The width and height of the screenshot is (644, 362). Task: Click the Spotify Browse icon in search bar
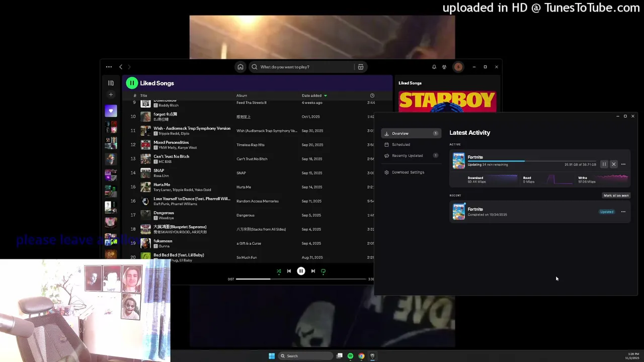[x=361, y=67]
